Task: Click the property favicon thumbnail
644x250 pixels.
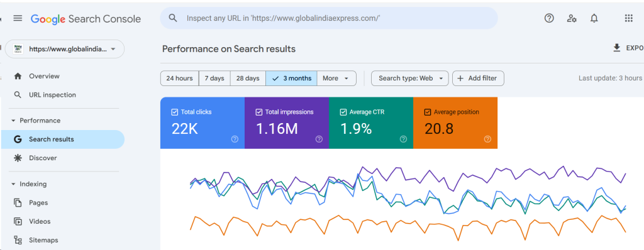Action: click(x=18, y=49)
